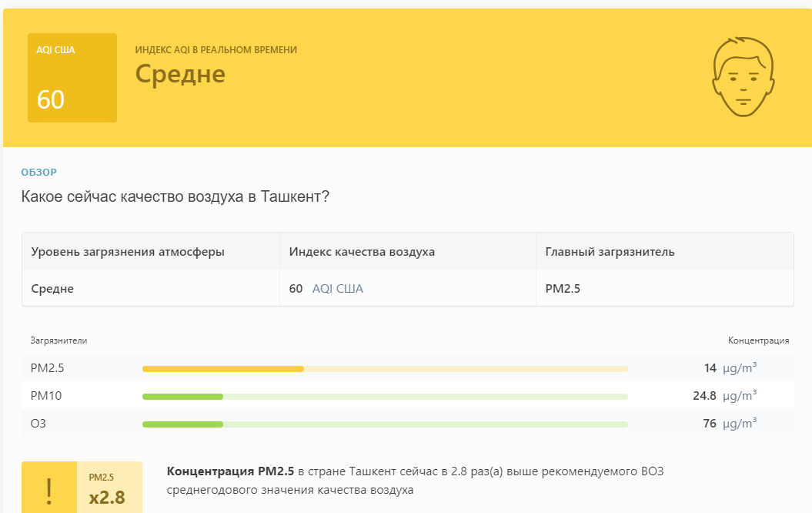Screen dimensions: 812x513
Task: Click the 14 µg/m³ concentration value
Action: 730,368
